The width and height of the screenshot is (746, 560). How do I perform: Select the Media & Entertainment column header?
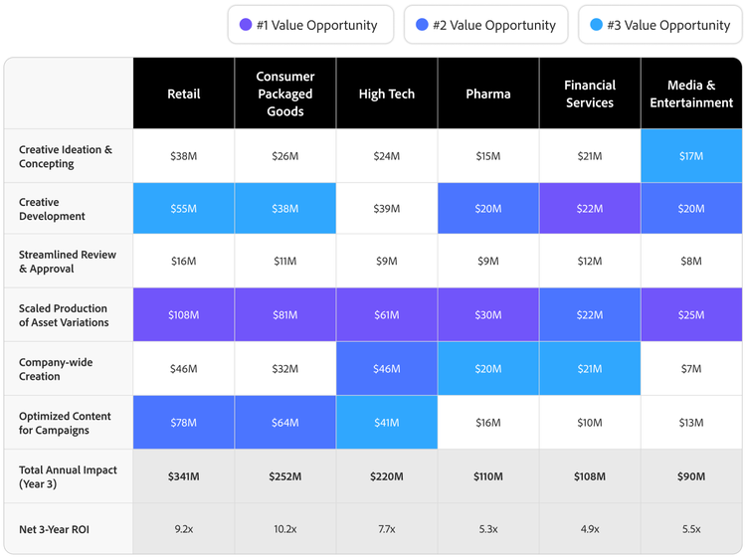(x=691, y=93)
